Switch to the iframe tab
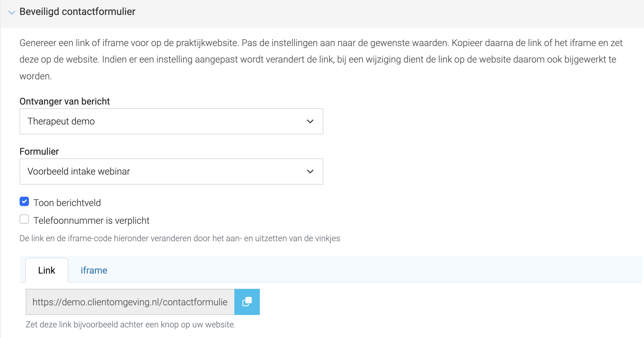The height and width of the screenshot is (338, 644). click(x=94, y=270)
